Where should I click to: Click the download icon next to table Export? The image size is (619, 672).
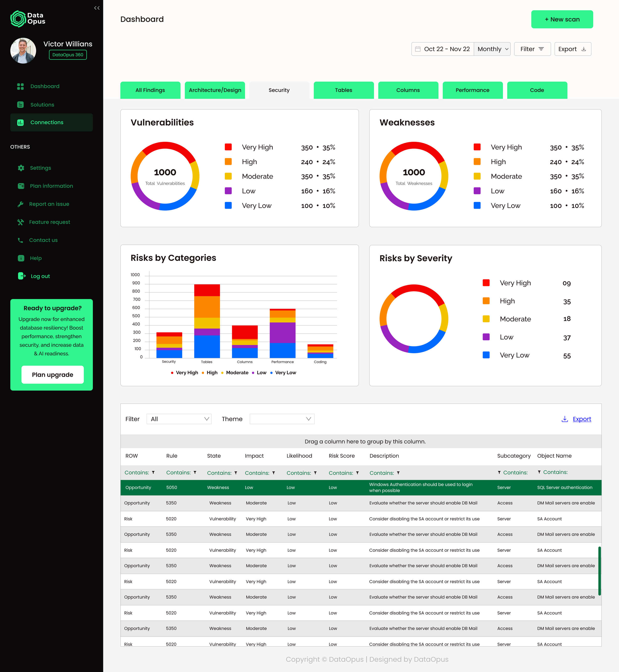tap(565, 419)
